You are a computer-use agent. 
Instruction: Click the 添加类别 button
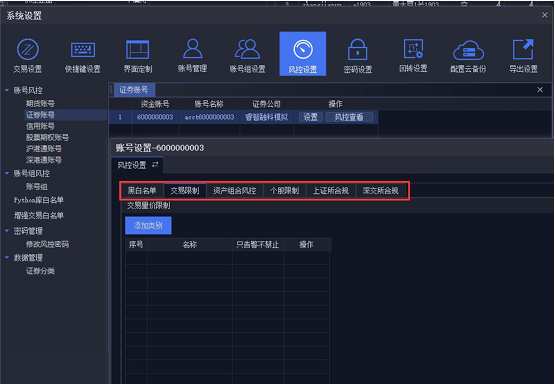tap(148, 225)
